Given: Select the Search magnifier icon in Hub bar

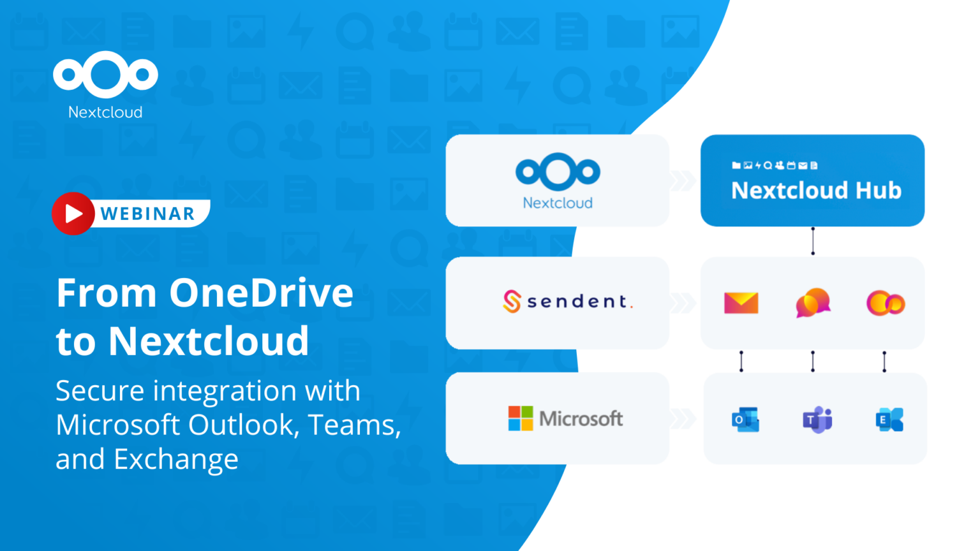Looking at the screenshot, I should [x=768, y=165].
